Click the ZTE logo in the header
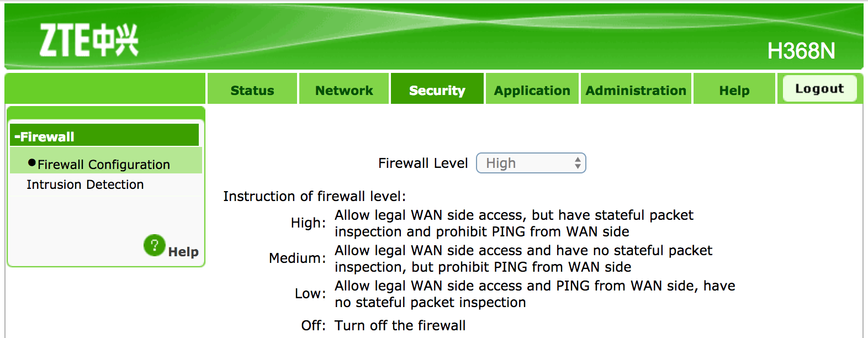 coord(88,40)
